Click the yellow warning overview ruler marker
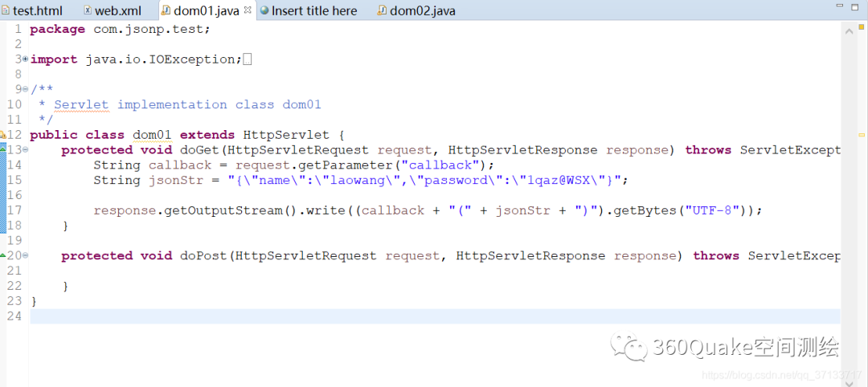The image size is (868, 387). 862,135
